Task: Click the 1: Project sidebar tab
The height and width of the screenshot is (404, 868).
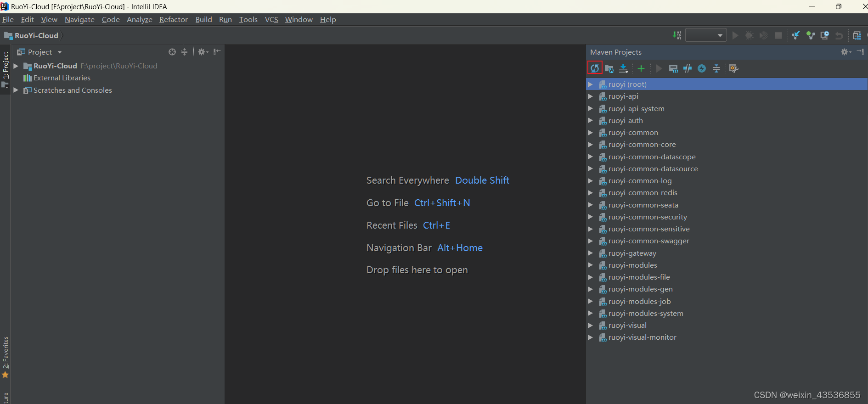Action: (6, 69)
